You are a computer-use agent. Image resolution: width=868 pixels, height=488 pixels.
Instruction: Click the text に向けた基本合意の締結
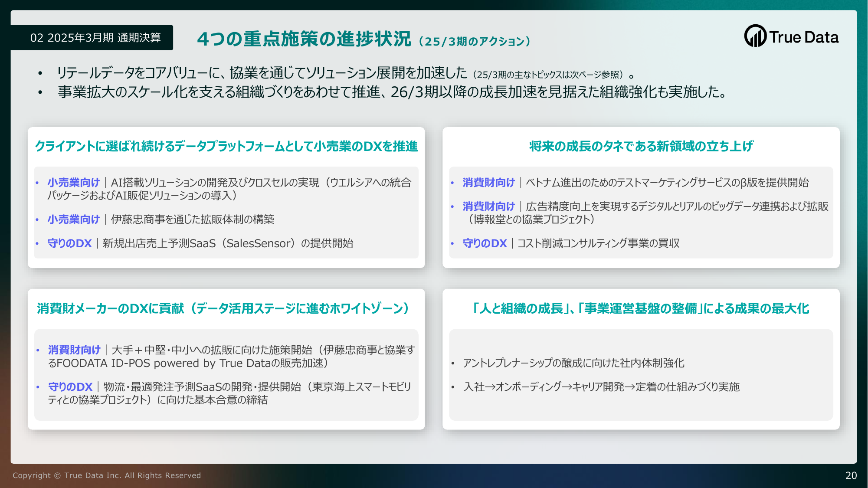click(213, 400)
